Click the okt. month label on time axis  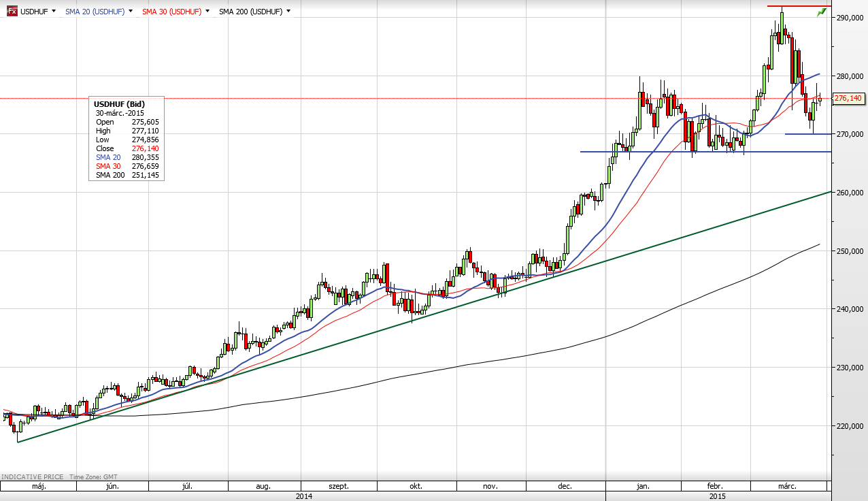point(416,487)
